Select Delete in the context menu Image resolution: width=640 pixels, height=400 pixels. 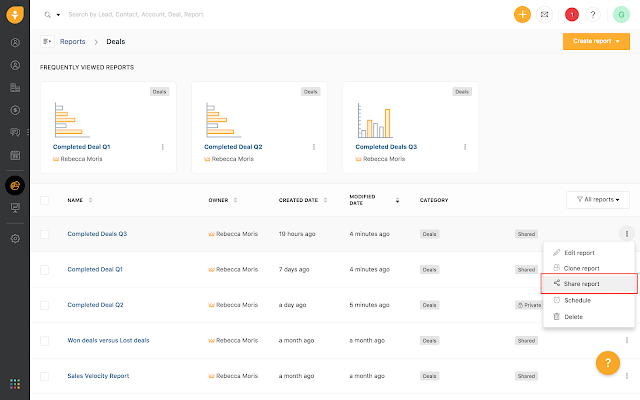click(573, 316)
